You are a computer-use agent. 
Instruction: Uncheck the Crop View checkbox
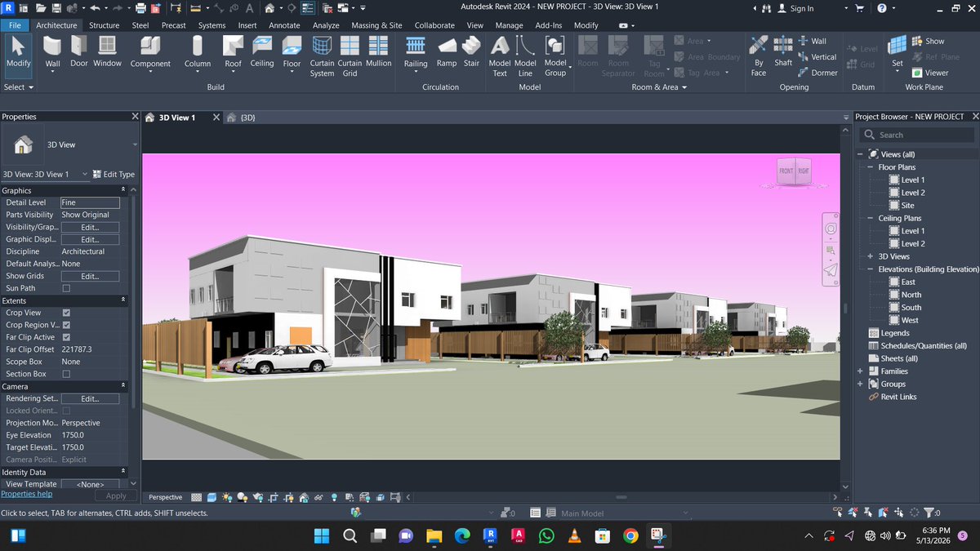click(66, 313)
